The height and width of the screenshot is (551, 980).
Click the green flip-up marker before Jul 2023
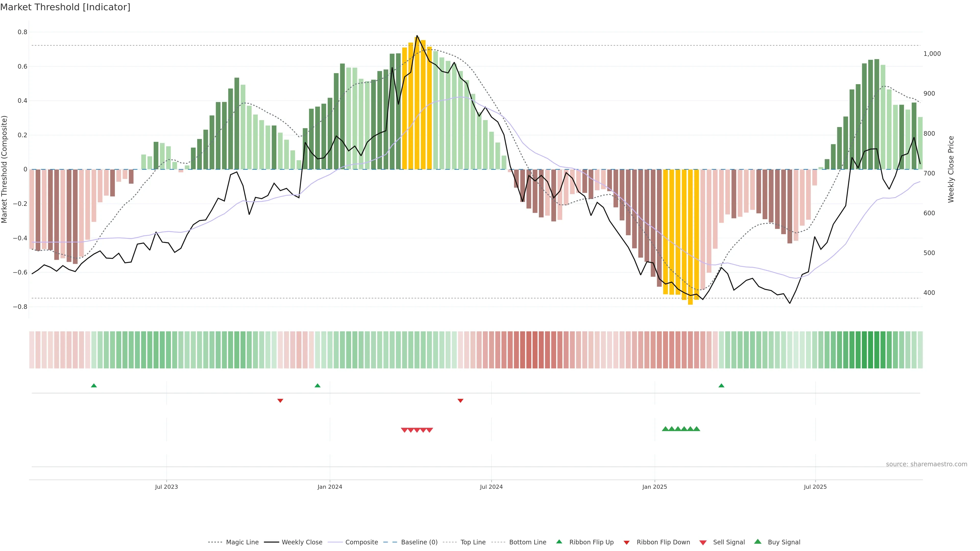(x=94, y=386)
